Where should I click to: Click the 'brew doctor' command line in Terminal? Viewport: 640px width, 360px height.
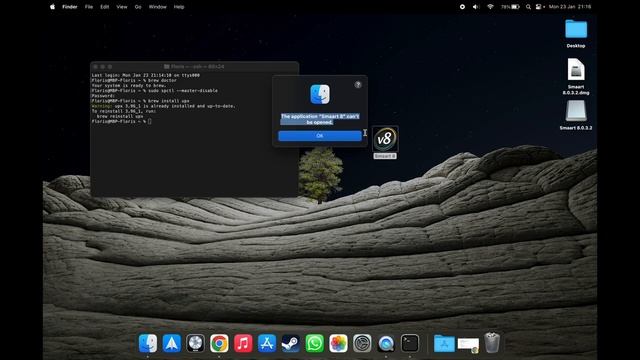pyautogui.click(x=134, y=80)
